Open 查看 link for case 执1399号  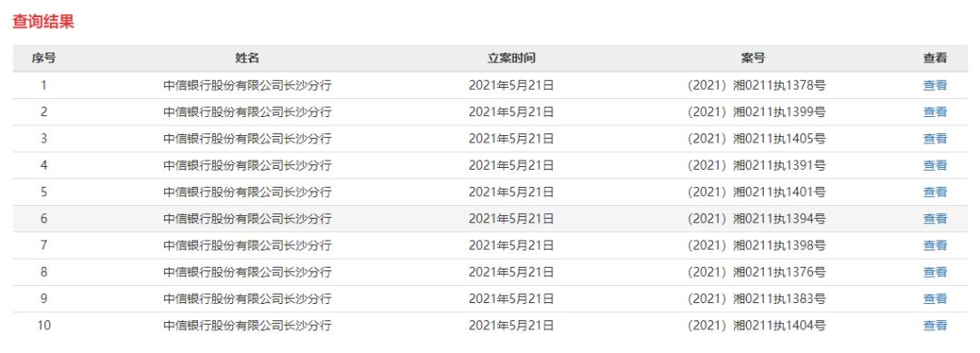tap(935, 112)
